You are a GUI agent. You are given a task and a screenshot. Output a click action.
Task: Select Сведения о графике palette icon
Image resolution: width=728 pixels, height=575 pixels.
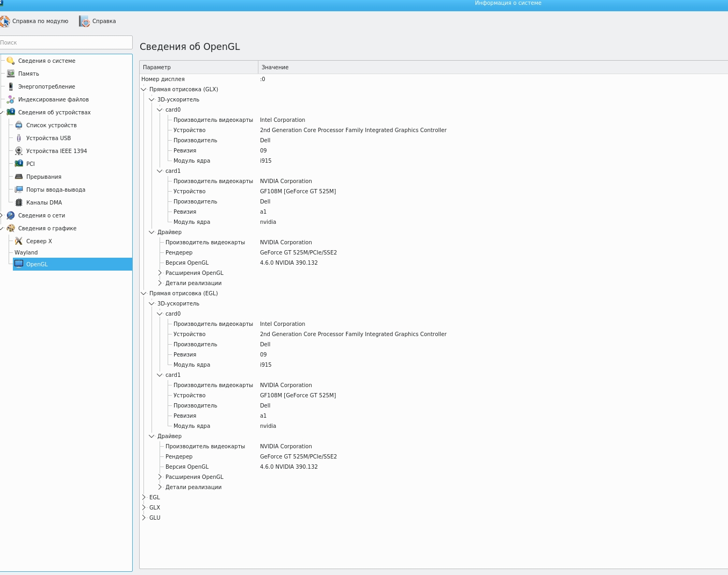11,228
